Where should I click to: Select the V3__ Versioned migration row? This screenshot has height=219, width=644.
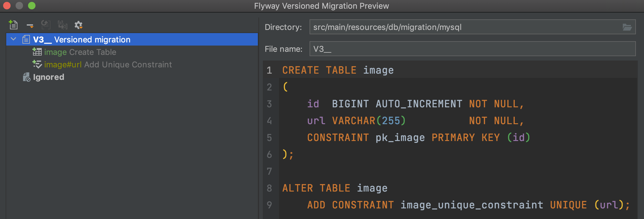coord(132,39)
